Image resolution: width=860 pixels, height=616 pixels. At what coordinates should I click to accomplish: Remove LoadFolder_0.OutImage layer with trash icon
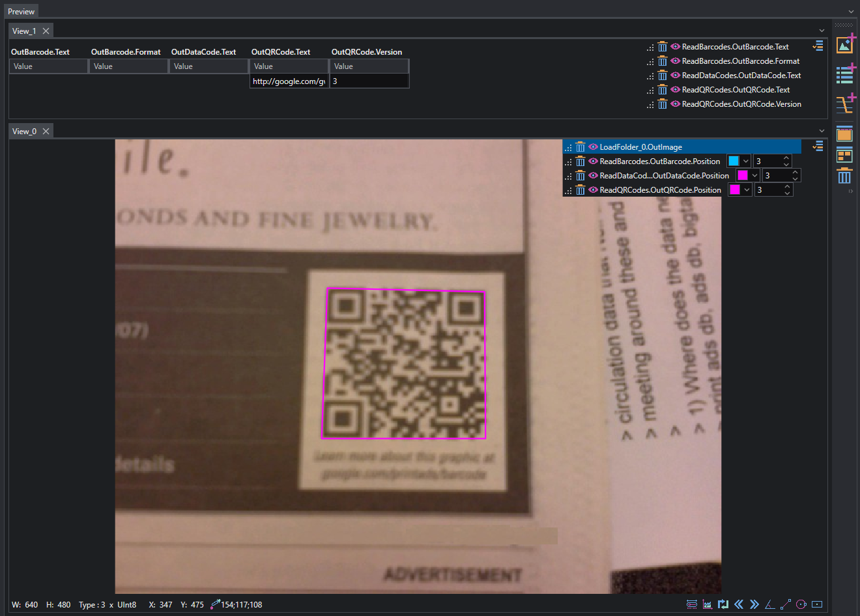pos(580,147)
